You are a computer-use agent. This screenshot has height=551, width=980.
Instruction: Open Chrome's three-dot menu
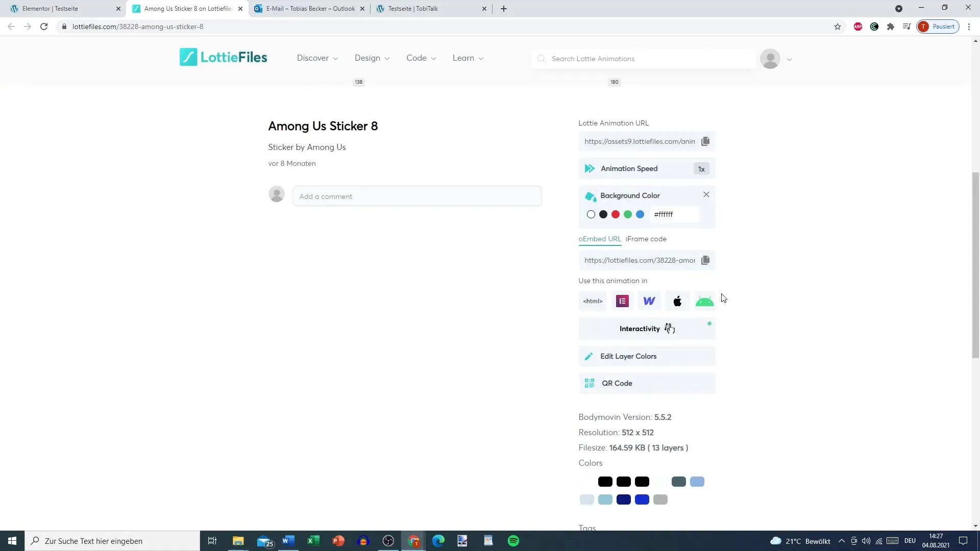point(969,27)
